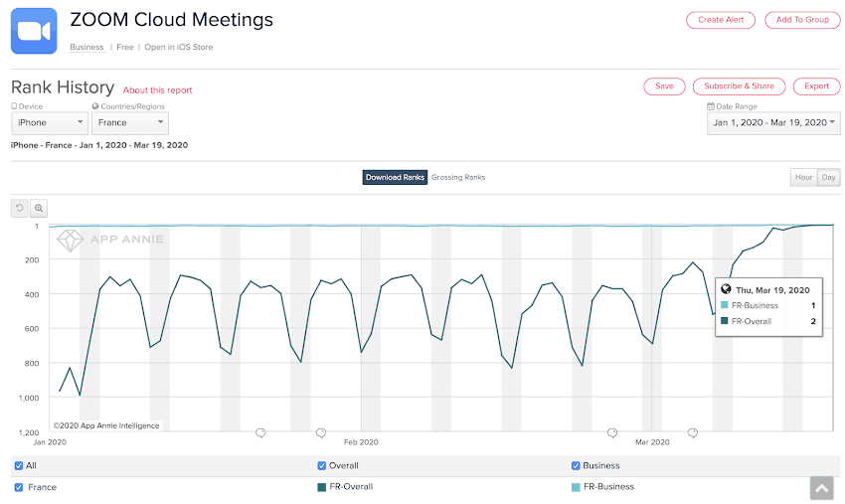Viewport: 845px width, 504px height.
Task: Click the first event comment bubble on timeline
Action: click(x=260, y=432)
